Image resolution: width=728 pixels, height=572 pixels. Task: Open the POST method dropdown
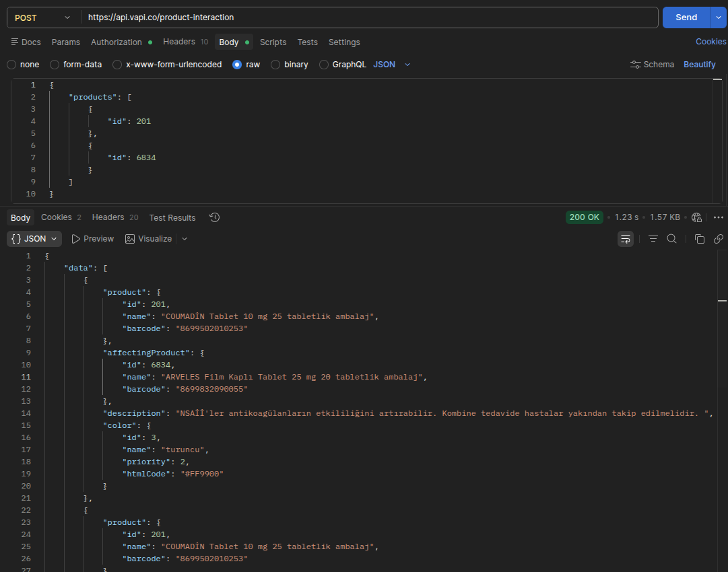coord(43,17)
